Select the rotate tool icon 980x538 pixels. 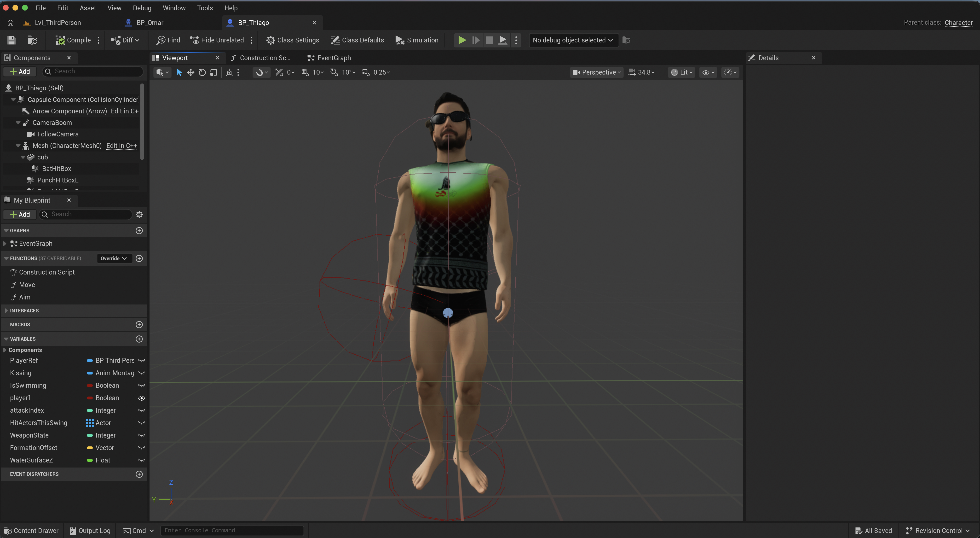tap(202, 72)
